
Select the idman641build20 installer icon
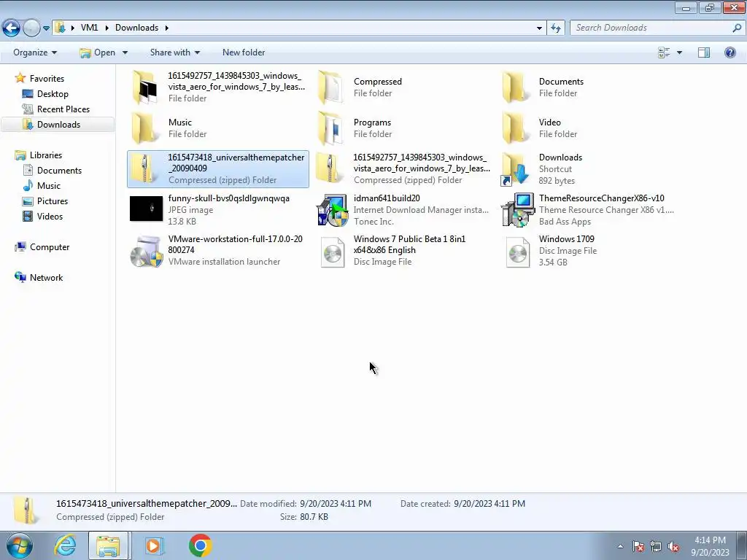click(x=332, y=209)
